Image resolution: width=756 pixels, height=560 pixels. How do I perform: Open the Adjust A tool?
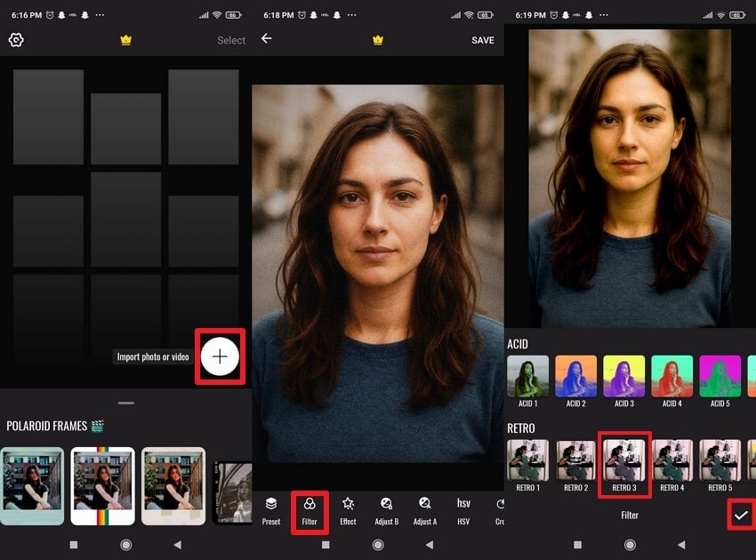[425, 512]
